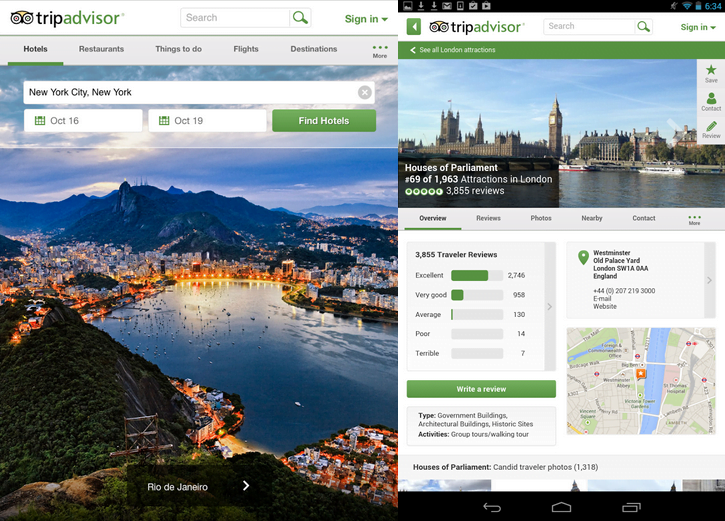725x521 pixels.
Task: Click the Write a review button
Action: pos(481,389)
